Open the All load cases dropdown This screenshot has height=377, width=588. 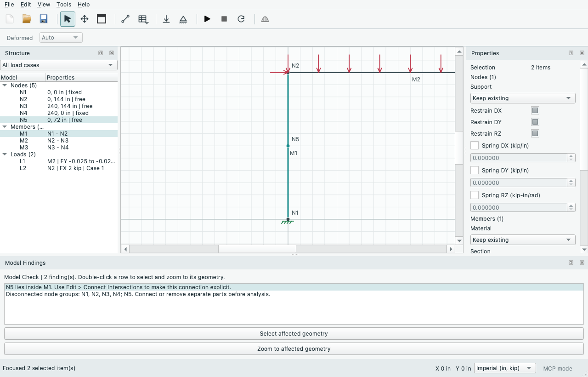pos(59,65)
